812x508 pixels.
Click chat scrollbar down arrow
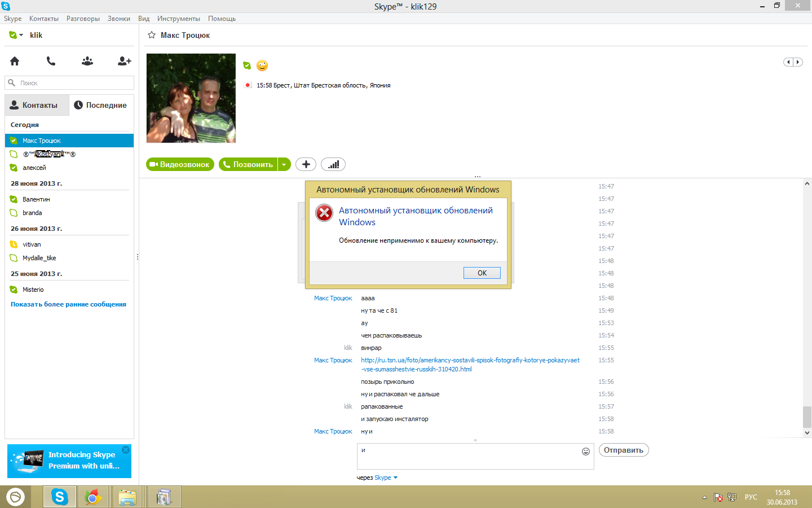pyautogui.click(x=807, y=433)
